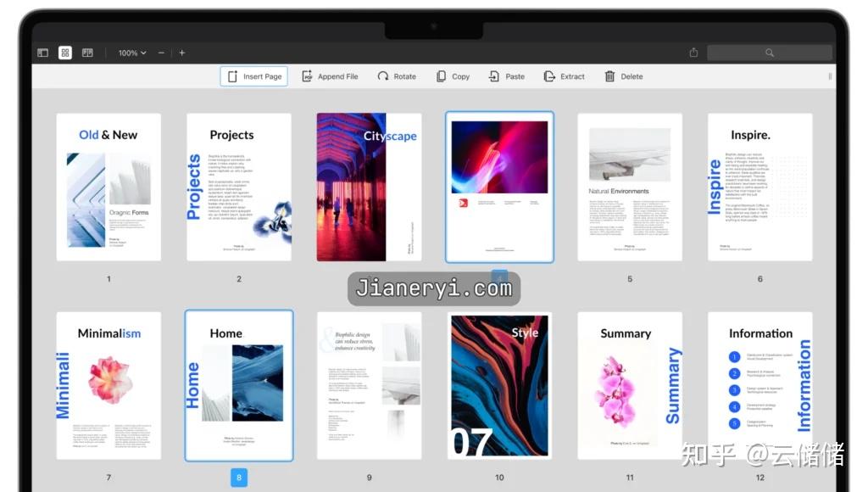Switch to two-page reader view icon
Viewport: 868px width, 492px height.
point(87,53)
